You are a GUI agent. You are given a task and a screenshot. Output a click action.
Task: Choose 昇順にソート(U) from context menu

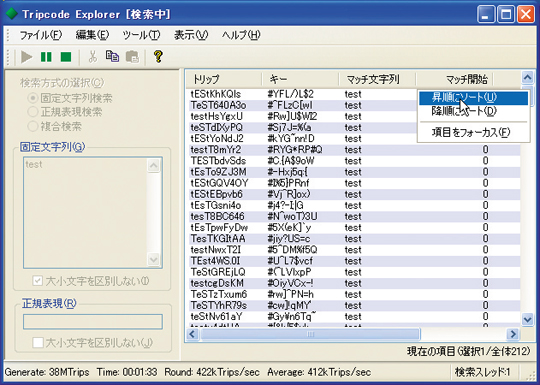473,98
